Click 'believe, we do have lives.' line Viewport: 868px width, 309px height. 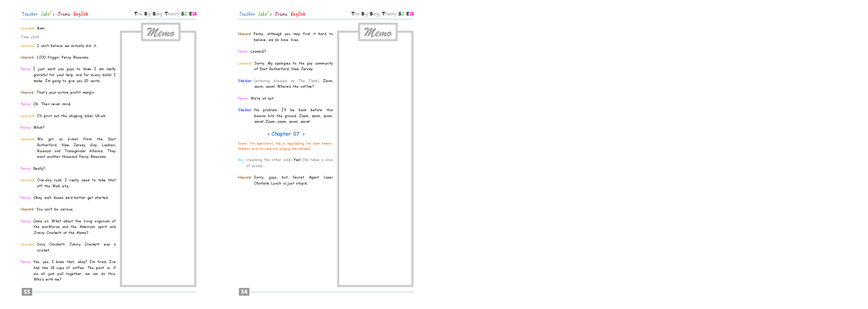[x=276, y=40]
